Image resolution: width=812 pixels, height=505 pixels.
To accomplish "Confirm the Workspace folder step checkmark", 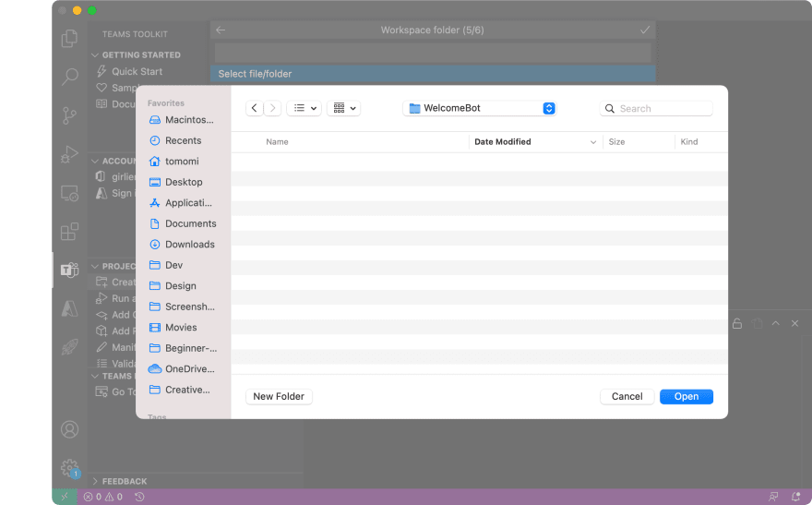I will coord(645,30).
